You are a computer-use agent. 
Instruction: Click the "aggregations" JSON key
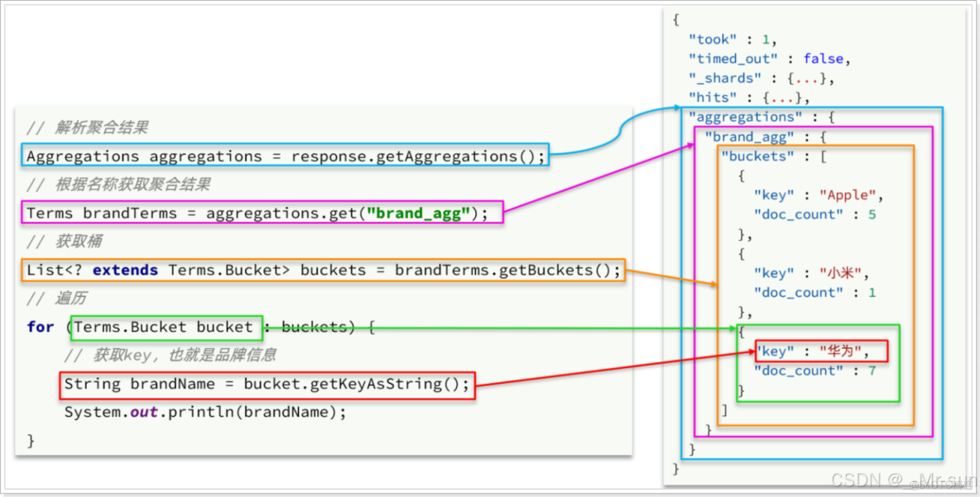coord(744,117)
